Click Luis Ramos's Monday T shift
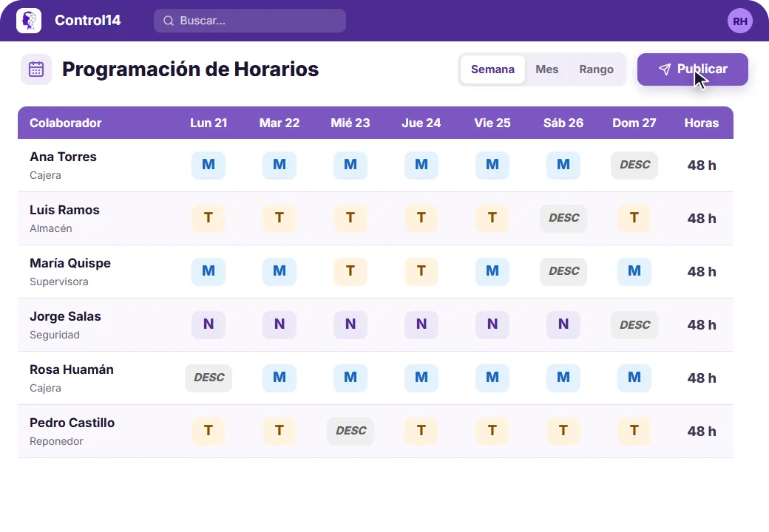Image resolution: width=769 pixels, height=532 pixels. (209, 218)
